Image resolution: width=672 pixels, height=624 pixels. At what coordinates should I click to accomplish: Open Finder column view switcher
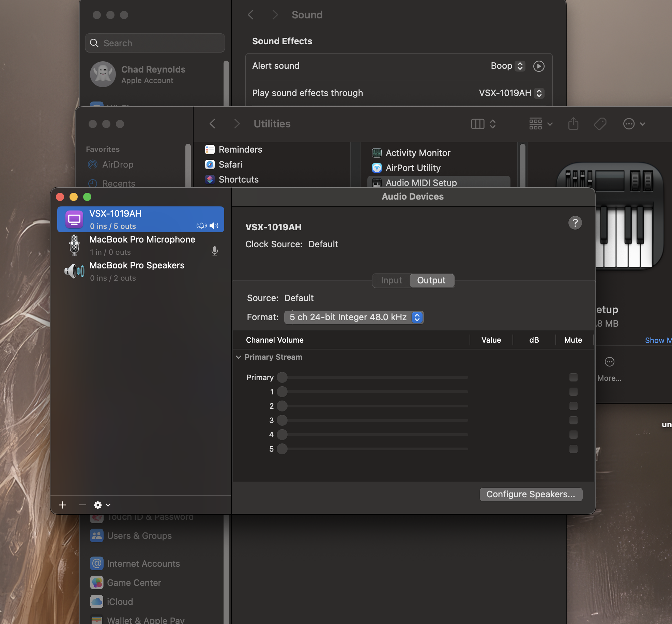(483, 124)
